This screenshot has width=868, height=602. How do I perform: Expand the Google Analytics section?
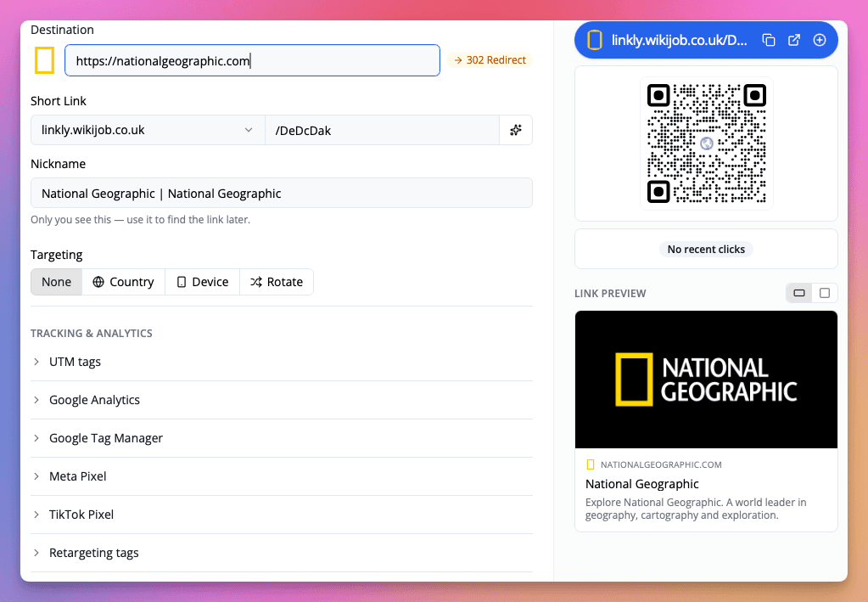click(282, 400)
